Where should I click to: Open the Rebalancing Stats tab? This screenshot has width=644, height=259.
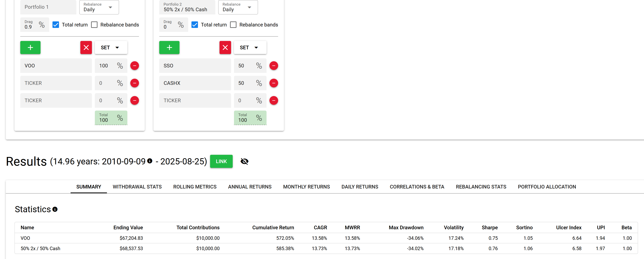[x=481, y=187]
